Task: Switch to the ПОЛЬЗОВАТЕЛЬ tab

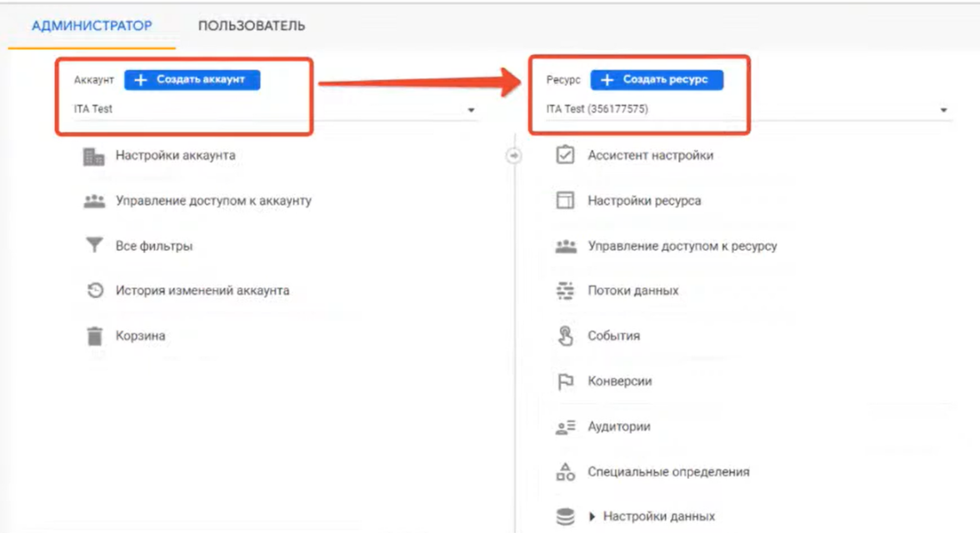Action: point(251,26)
